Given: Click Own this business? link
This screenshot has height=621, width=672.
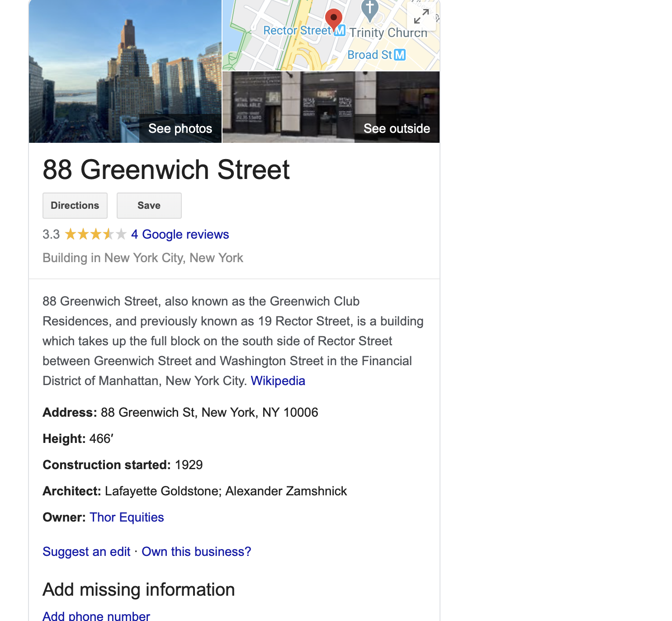Looking at the screenshot, I should pyautogui.click(x=196, y=551).
